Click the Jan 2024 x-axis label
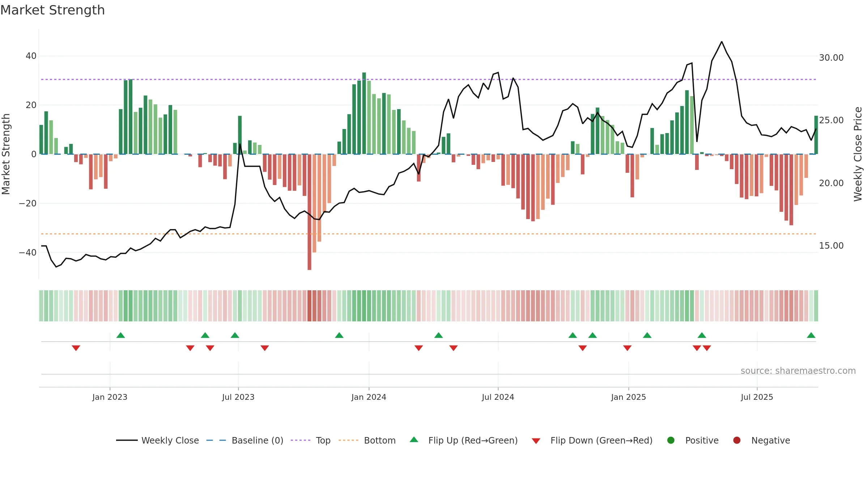The height and width of the screenshot is (488, 868). click(x=369, y=397)
